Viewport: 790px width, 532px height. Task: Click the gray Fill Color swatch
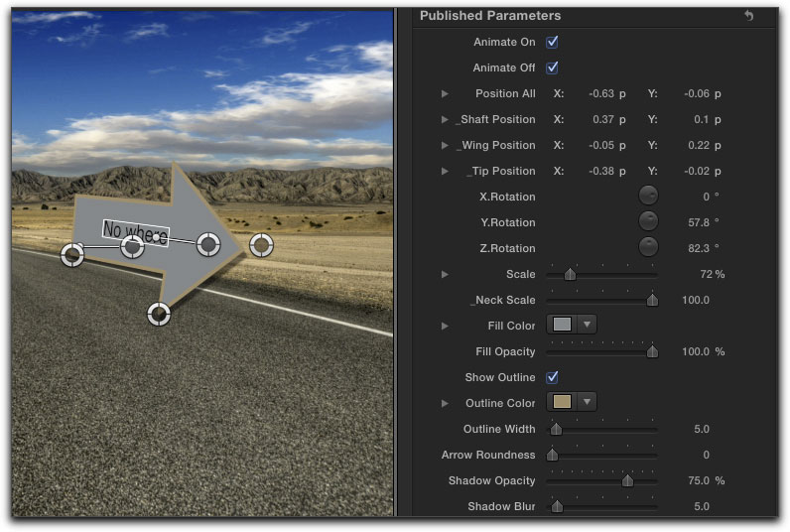[563, 325]
